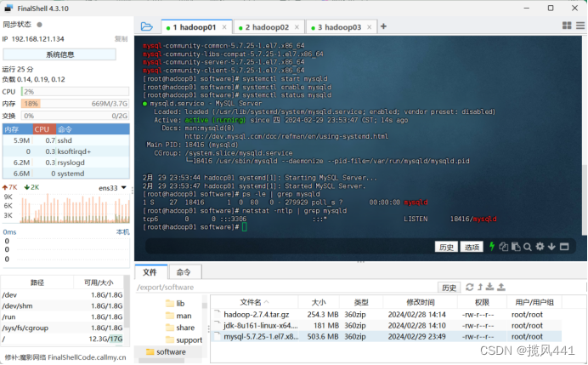Select the 命令 tab
588x365 pixels.
[x=184, y=272]
